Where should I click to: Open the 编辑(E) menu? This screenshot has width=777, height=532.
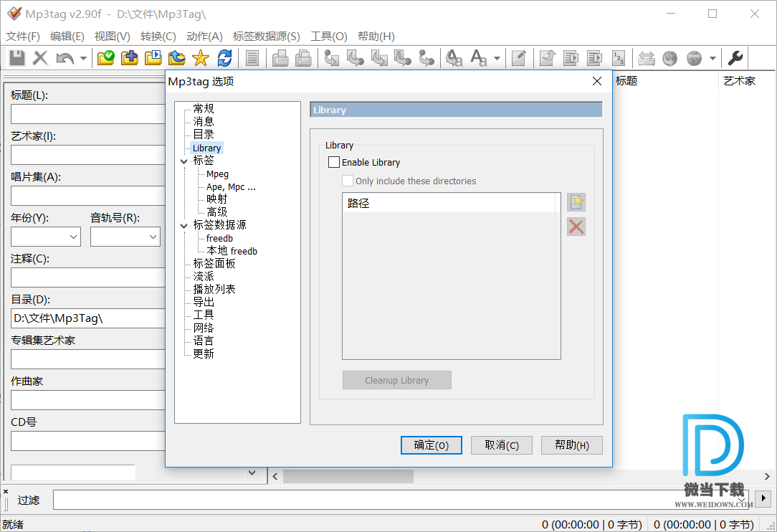click(x=67, y=36)
